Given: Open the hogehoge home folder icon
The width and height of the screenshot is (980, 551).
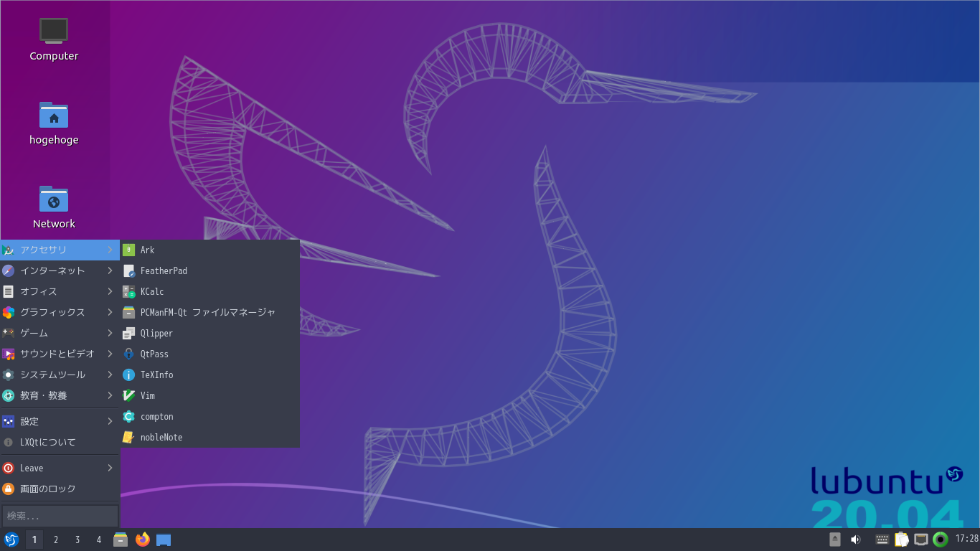Looking at the screenshot, I should click(x=54, y=123).
